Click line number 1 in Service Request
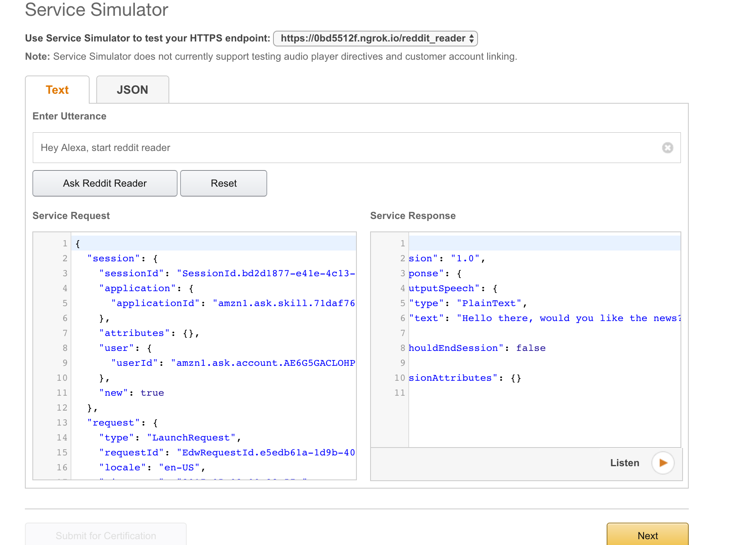 pyautogui.click(x=65, y=243)
